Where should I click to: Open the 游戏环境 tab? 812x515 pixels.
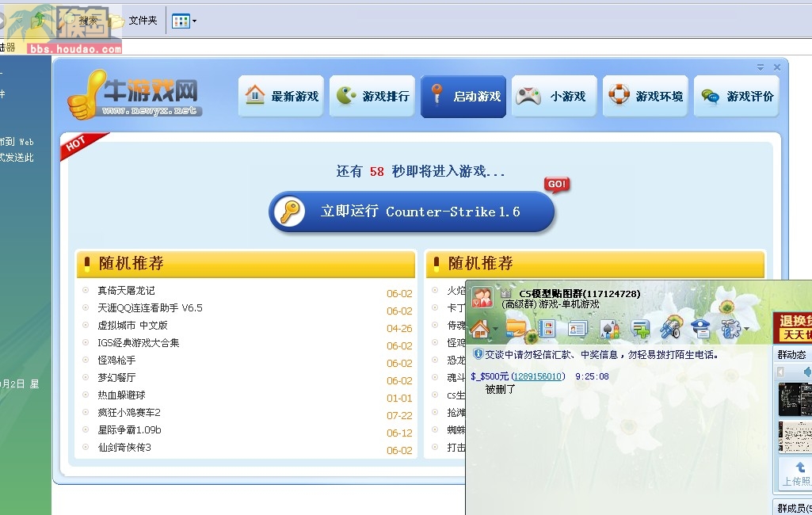646,96
